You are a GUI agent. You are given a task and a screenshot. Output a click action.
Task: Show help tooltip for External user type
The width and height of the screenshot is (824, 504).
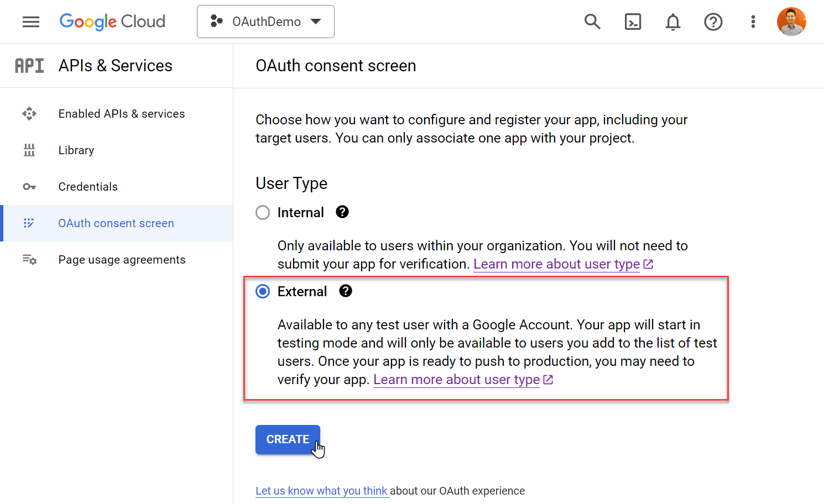tap(346, 291)
